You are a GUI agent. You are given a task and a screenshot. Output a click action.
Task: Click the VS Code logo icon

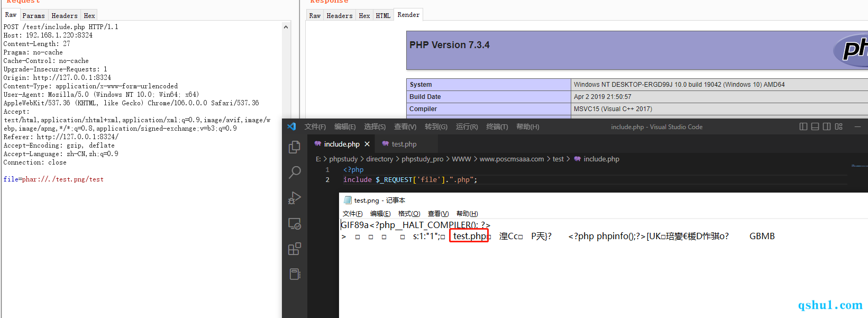pos(291,126)
